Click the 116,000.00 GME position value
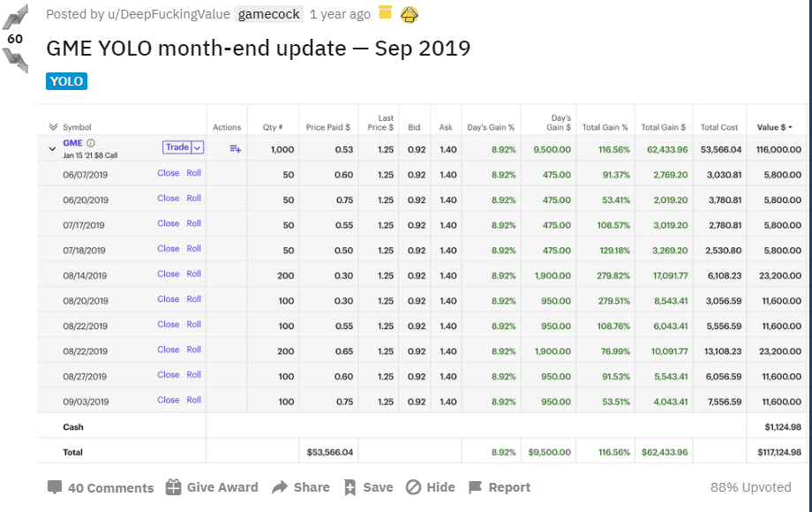The image size is (812, 512). coord(778,149)
